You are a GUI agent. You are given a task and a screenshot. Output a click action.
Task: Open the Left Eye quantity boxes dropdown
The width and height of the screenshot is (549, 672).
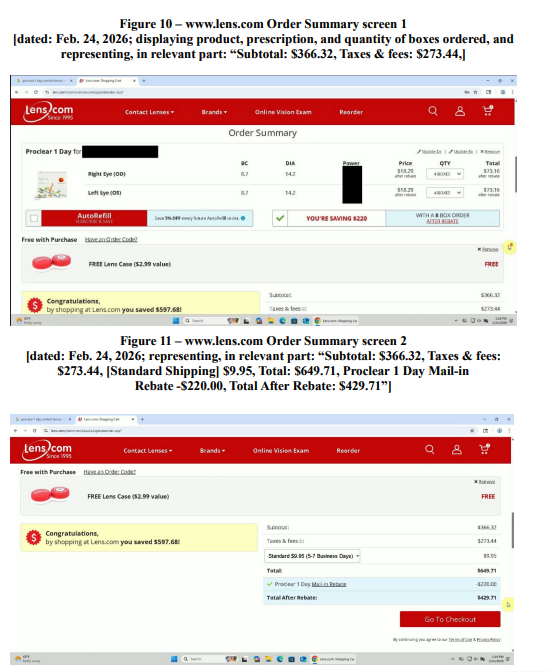(445, 193)
